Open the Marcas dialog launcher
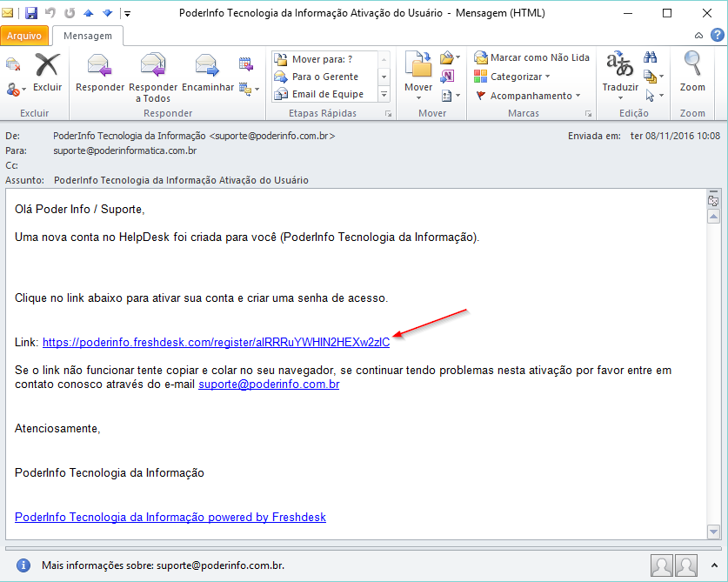728x582 pixels. [x=588, y=114]
